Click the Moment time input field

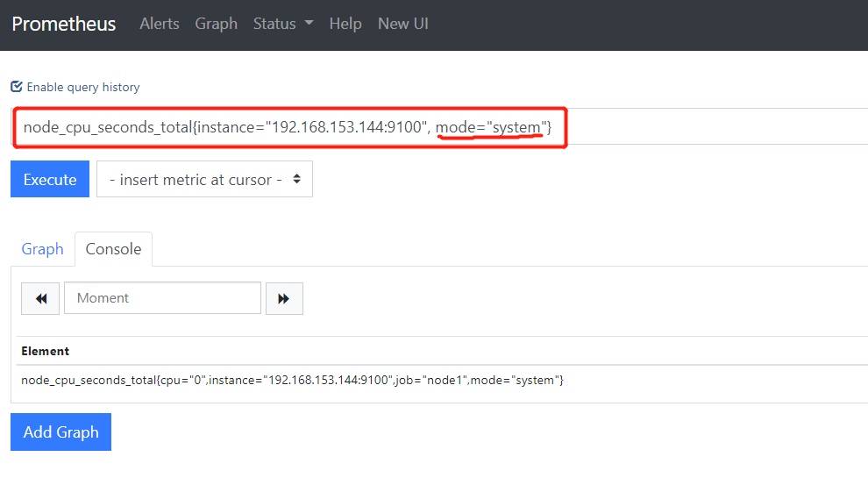click(x=163, y=298)
